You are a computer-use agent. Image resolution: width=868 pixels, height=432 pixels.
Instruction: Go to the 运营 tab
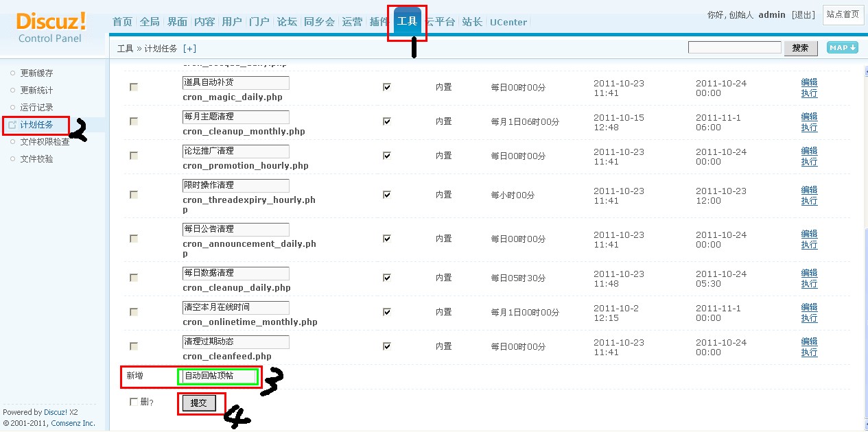(352, 22)
